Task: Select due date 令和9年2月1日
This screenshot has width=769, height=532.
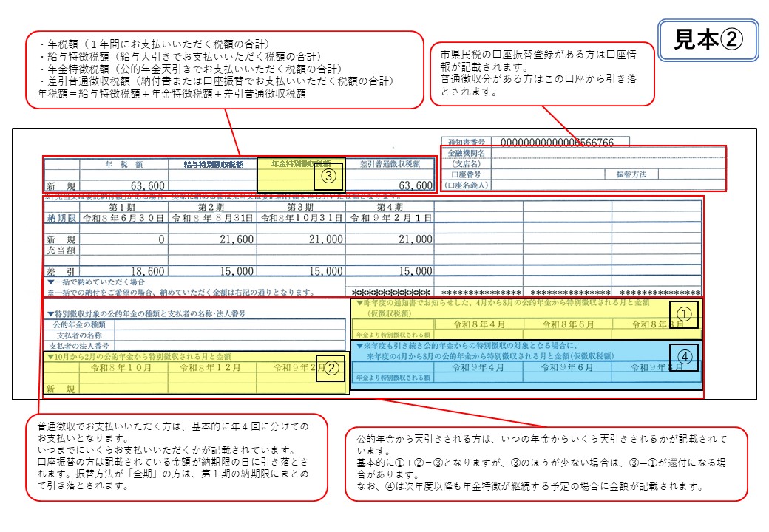Action: (x=391, y=218)
